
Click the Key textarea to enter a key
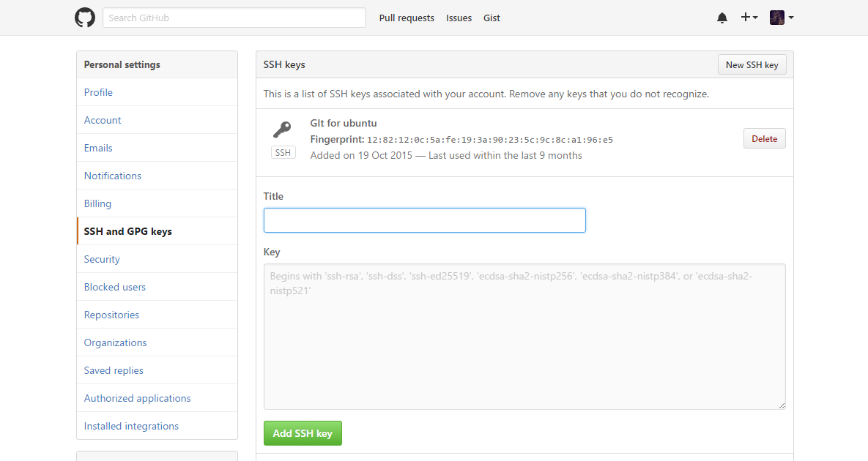click(x=524, y=337)
